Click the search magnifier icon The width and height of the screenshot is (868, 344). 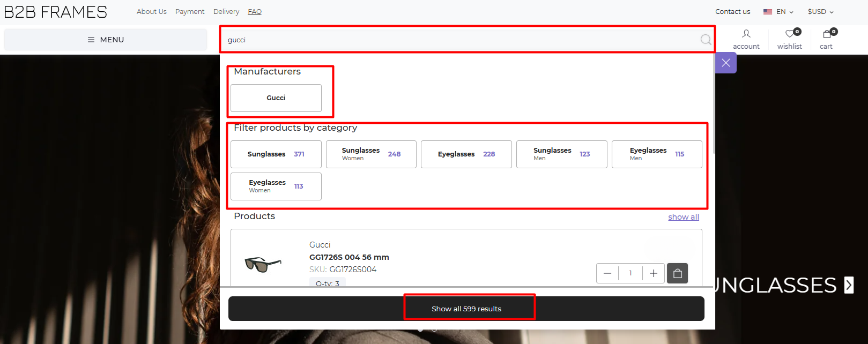706,40
